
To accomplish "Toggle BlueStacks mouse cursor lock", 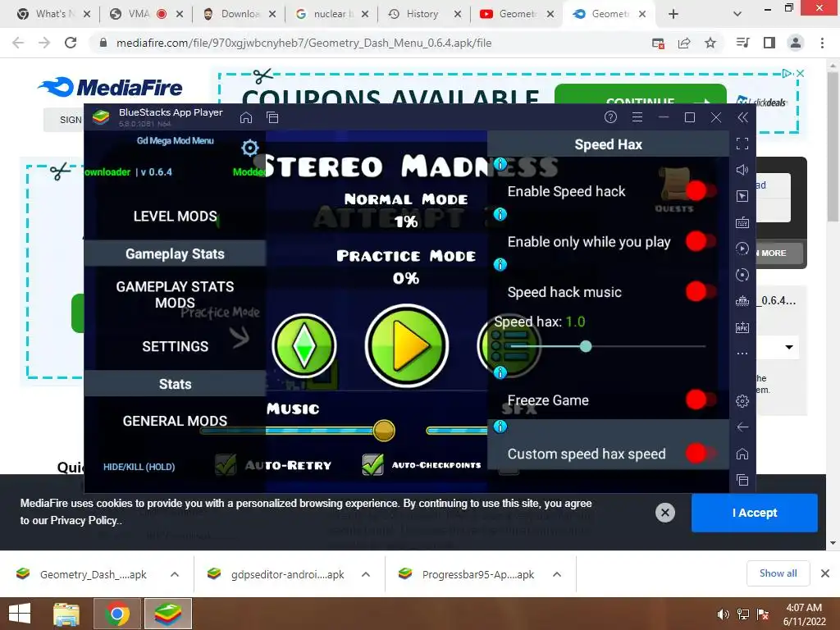I will [x=742, y=196].
